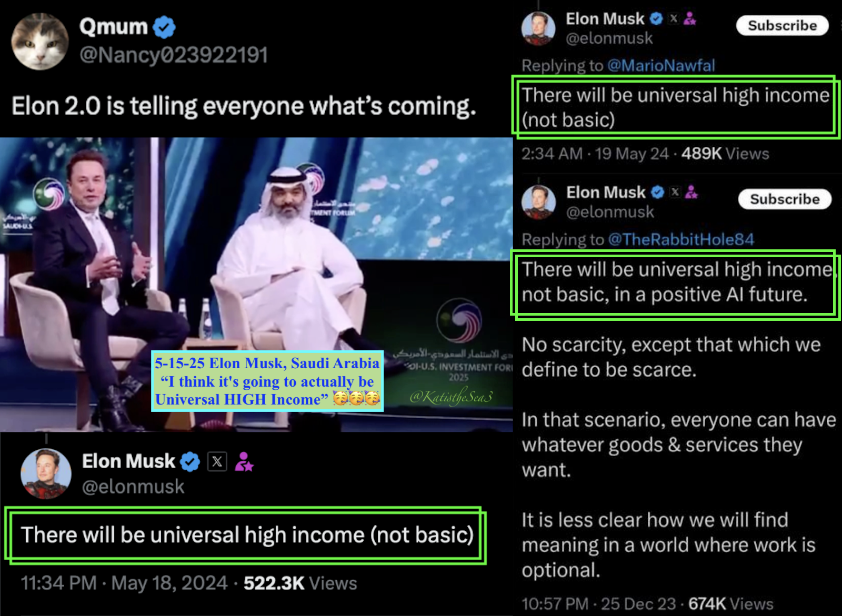Click Qmum's cat profile avatar
The width and height of the screenshot is (842, 616).
point(40,42)
